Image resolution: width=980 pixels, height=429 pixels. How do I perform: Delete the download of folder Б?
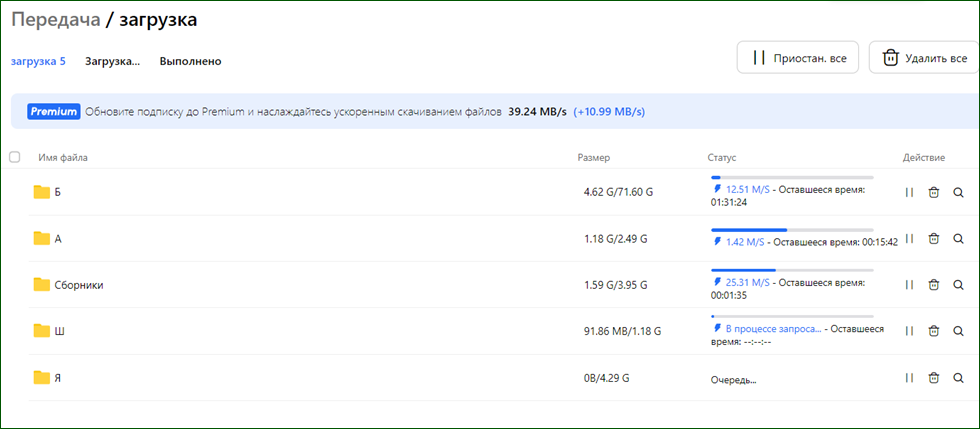tap(934, 193)
